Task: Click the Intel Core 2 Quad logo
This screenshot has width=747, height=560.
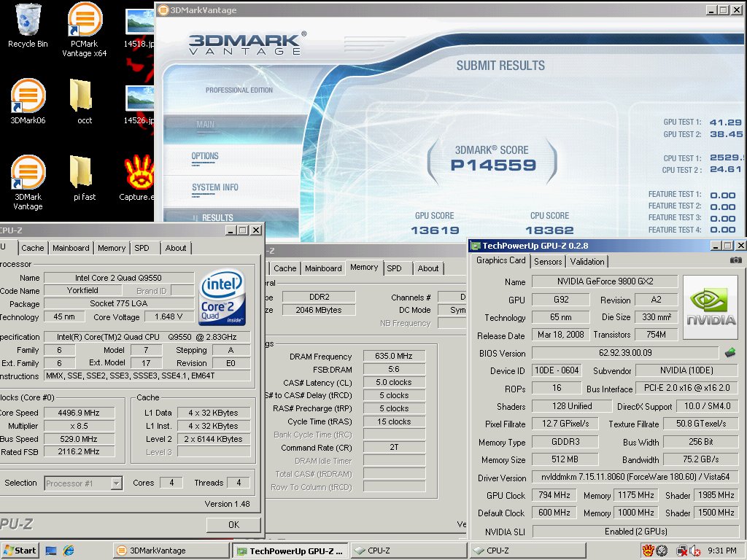Action: point(222,297)
